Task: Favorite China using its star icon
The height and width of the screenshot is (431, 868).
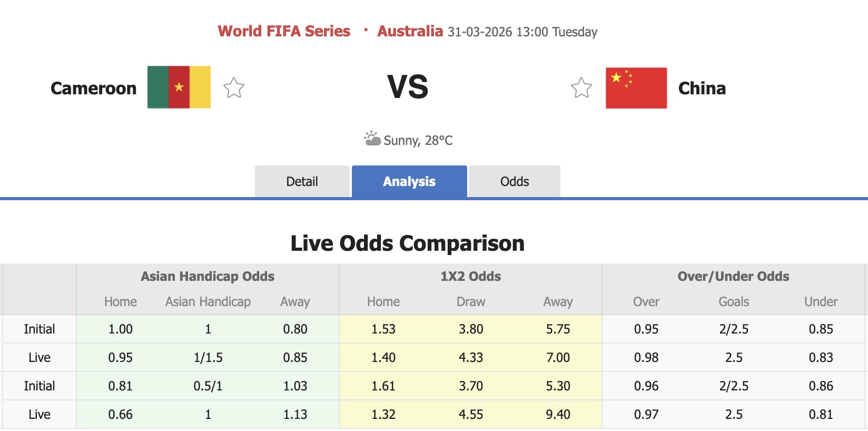Action: [581, 88]
